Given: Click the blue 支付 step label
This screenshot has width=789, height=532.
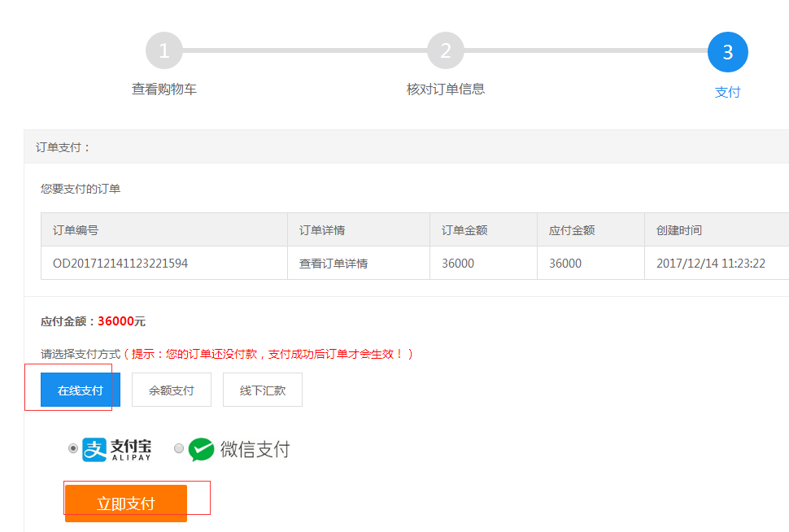Looking at the screenshot, I should click(728, 92).
